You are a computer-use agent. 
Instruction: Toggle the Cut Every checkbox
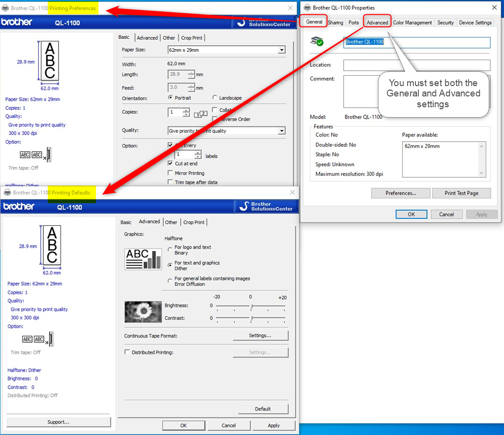coord(170,145)
